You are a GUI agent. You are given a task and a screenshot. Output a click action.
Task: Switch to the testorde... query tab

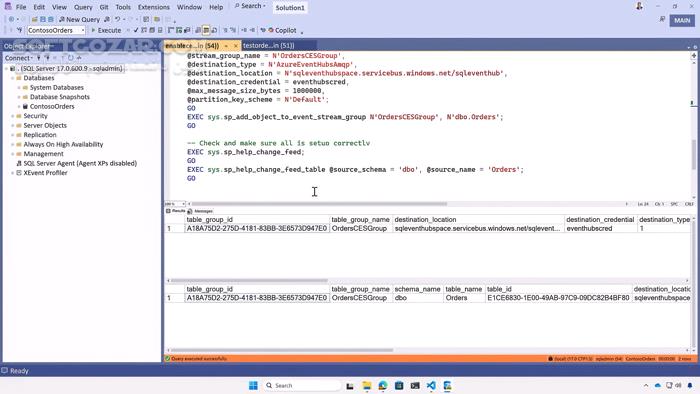click(x=268, y=46)
